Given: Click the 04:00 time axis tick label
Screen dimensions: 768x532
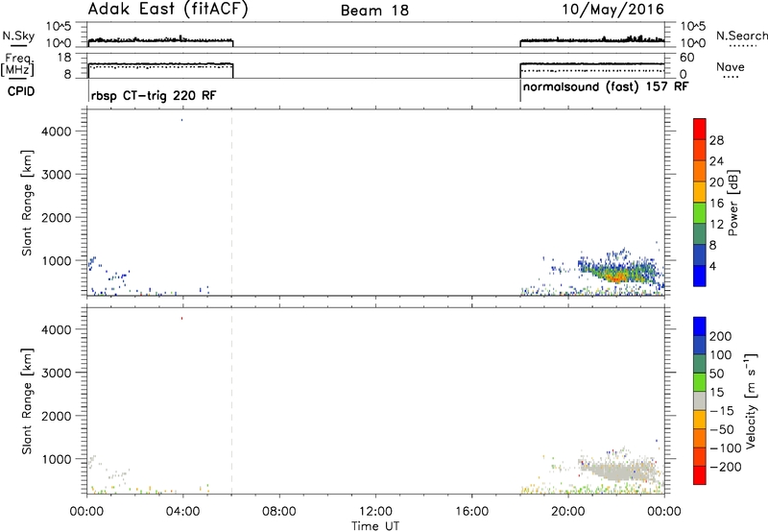Looking at the screenshot, I should point(183,509).
